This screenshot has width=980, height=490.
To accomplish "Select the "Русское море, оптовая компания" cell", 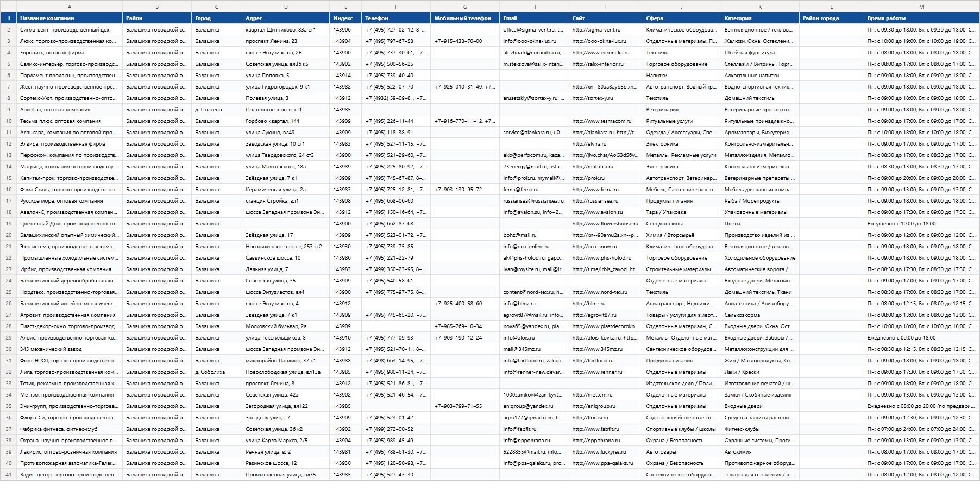I will 70,201.
